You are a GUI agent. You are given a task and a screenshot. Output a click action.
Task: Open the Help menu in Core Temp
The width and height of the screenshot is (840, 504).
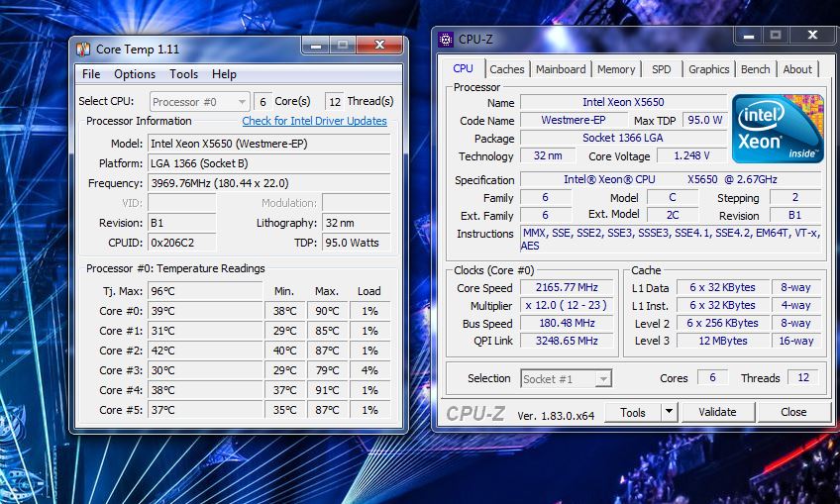[224, 74]
